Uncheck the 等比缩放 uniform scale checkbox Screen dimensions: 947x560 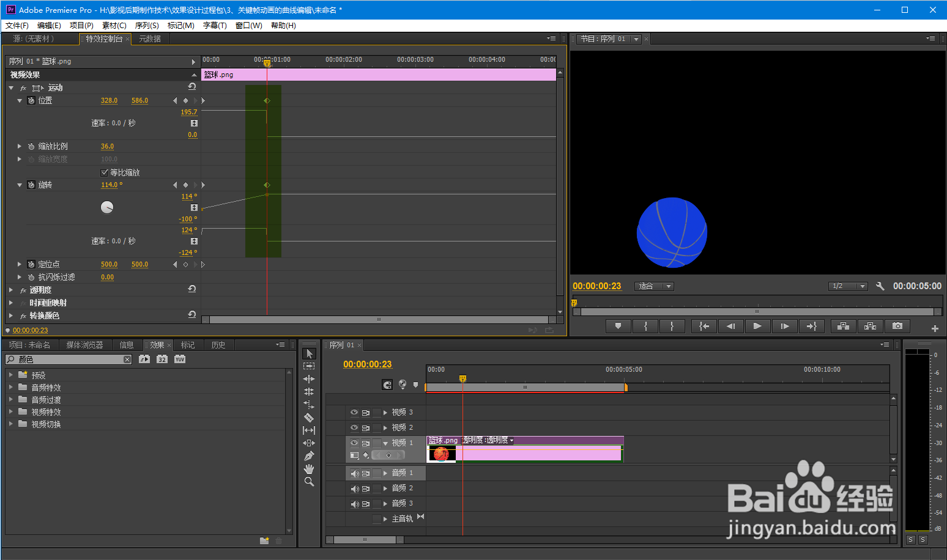point(105,172)
